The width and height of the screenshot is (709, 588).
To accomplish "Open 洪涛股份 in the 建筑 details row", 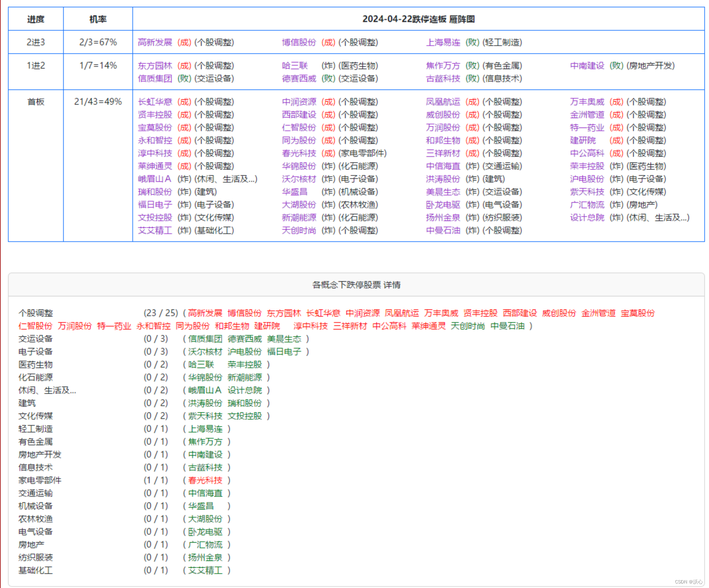I will point(205,403).
